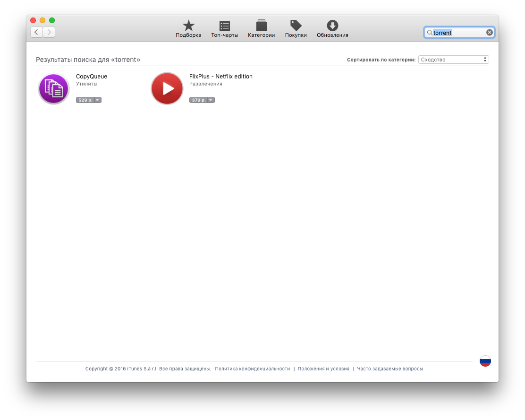Open the Положения и условия link
Viewport: 525px width, 420px height.
click(323, 369)
